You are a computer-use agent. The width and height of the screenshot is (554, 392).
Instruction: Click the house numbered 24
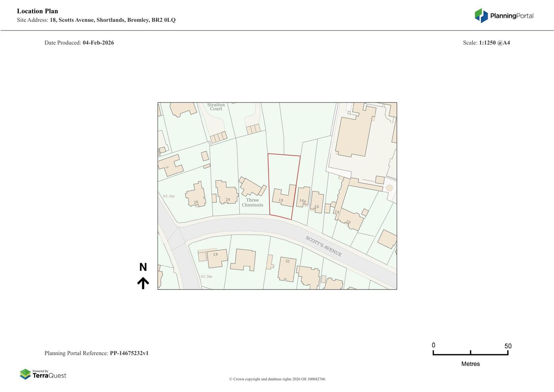[x=226, y=193]
